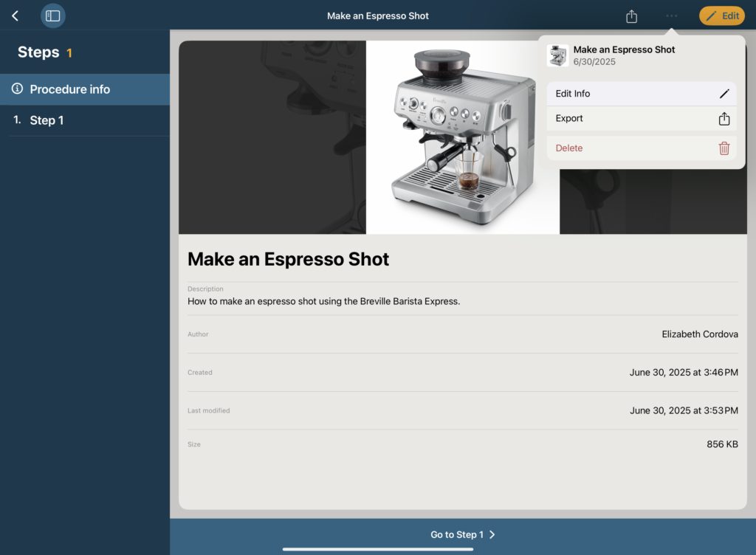Click the share icon beside Export
756x555 pixels.
724,118
